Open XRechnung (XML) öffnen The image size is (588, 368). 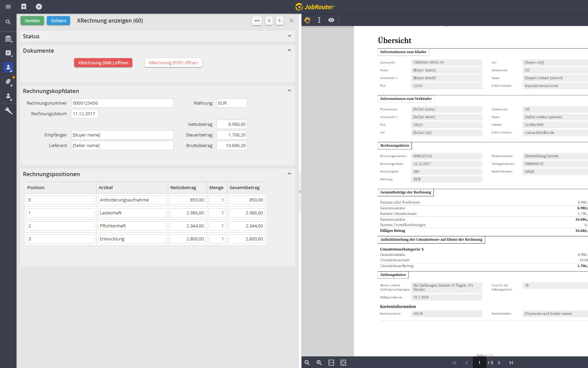point(103,63)
